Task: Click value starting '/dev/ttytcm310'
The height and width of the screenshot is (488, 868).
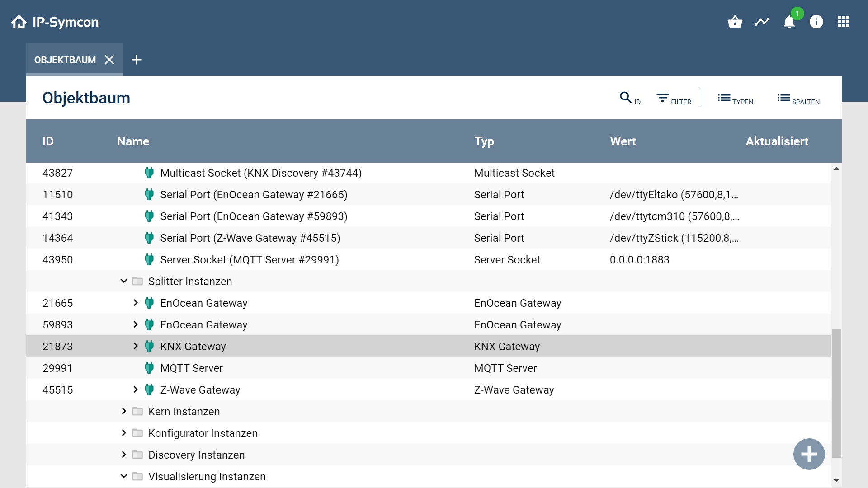Action: pos(674,216)
